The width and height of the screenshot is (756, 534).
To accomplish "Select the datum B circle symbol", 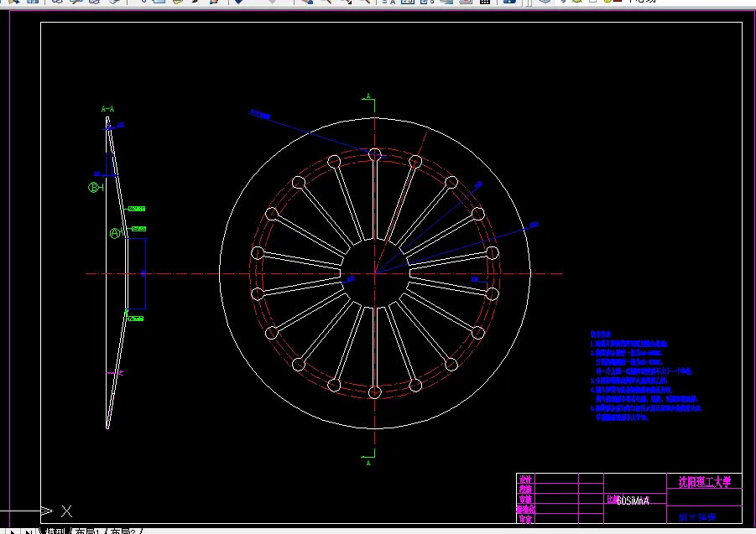I will tap(93, 187).
